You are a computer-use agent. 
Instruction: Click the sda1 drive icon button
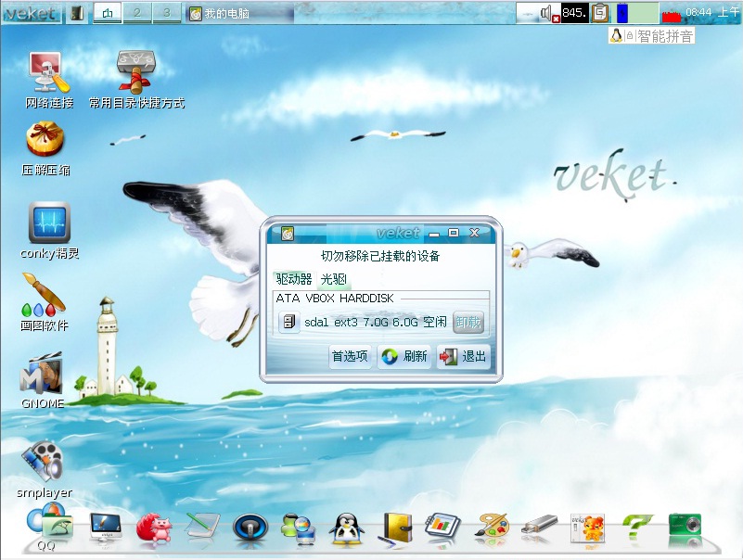(x=289, y=322)
